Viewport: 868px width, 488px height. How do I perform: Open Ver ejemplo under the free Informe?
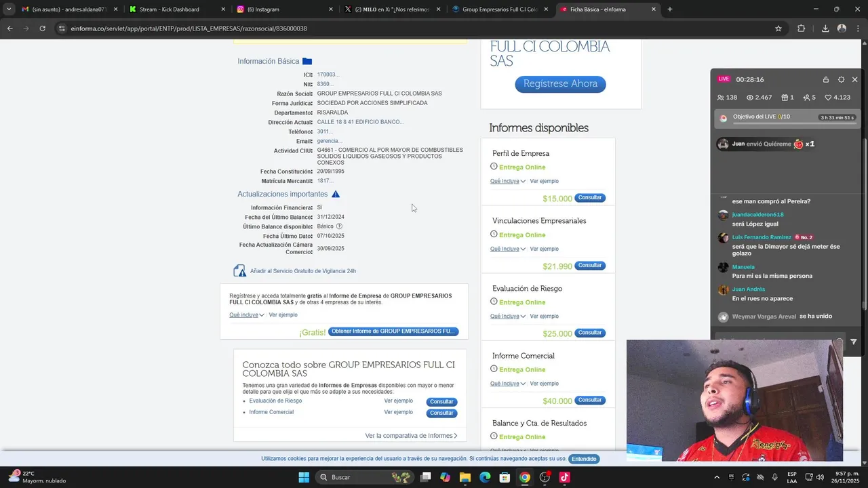[x=283, y=315]
